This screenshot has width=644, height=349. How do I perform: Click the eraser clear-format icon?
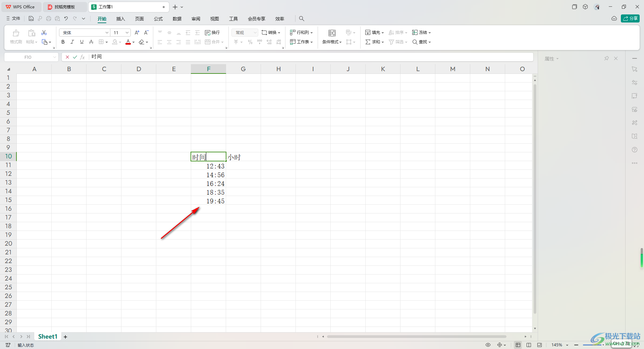(x=142, y=42)
